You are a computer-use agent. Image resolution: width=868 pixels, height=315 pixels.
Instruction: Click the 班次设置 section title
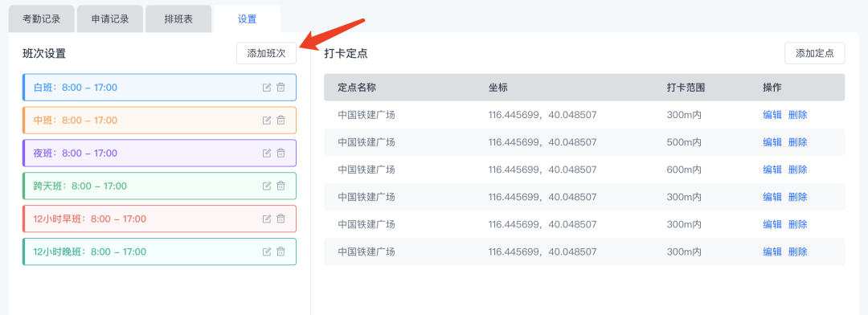click(x=44, y=54)
